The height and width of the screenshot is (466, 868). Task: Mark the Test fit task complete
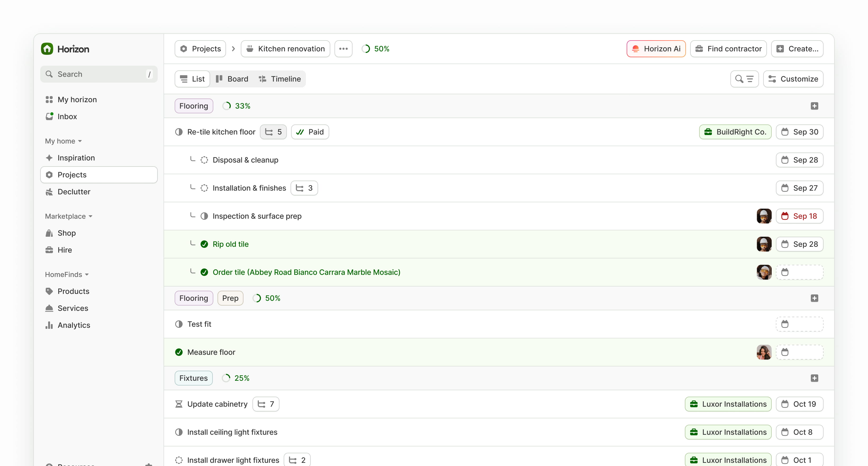tap(179, 324)
